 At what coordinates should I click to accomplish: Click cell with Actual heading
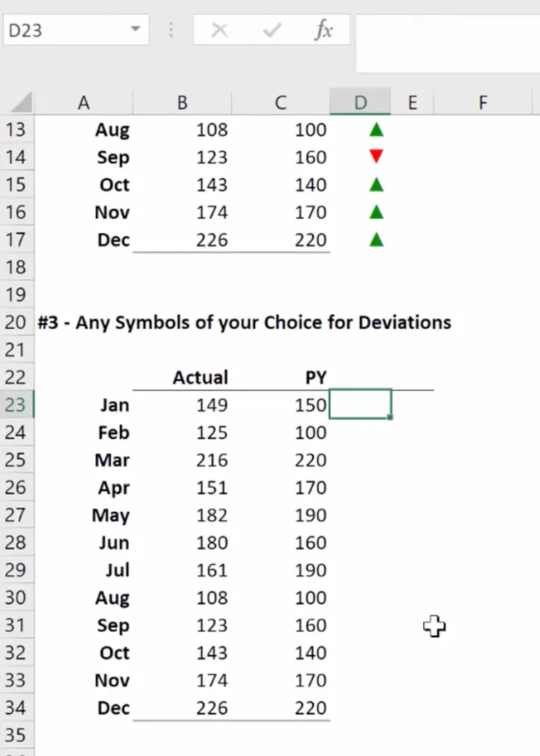[200, 377]
